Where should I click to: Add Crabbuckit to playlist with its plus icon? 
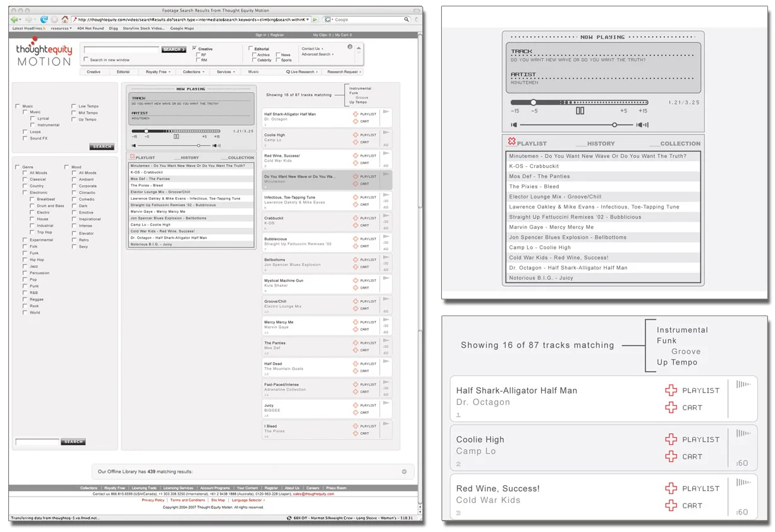(355, 218)
